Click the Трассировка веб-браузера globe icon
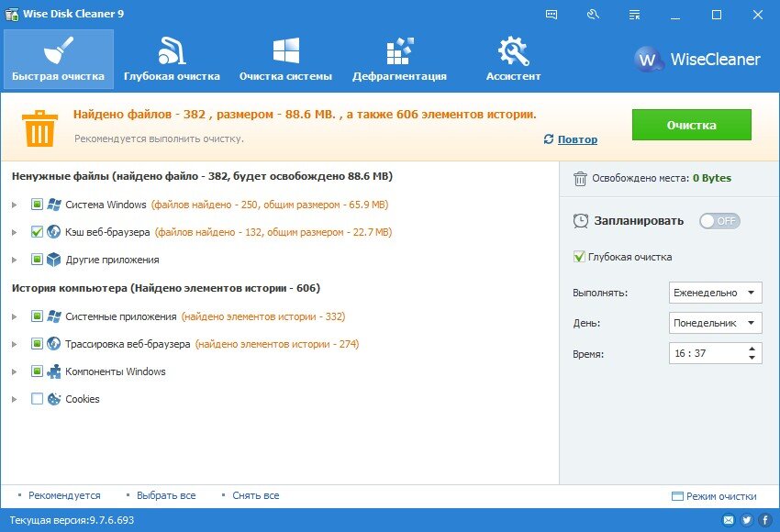This screenshot has height=532, width=780. click(54, 344)
